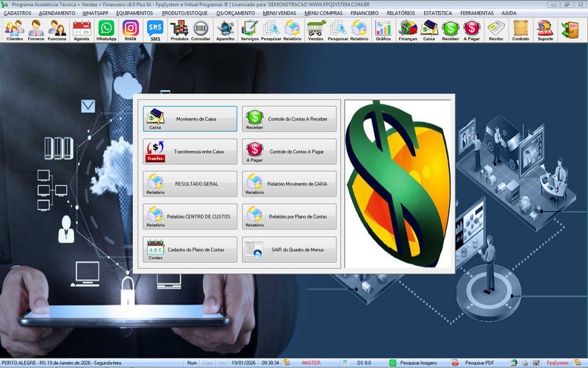
Task: Open the AJUDA menu
Action: [509, 13]
